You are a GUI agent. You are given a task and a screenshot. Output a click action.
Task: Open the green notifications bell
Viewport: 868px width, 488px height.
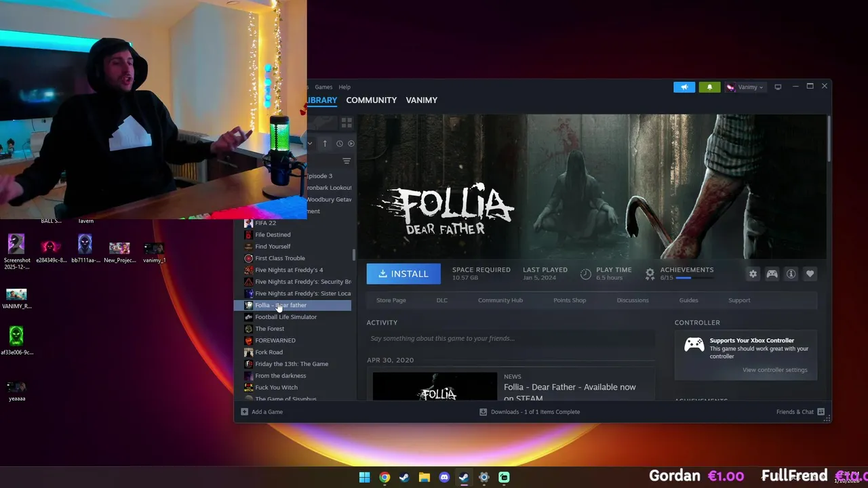click(x=709, y=87)
